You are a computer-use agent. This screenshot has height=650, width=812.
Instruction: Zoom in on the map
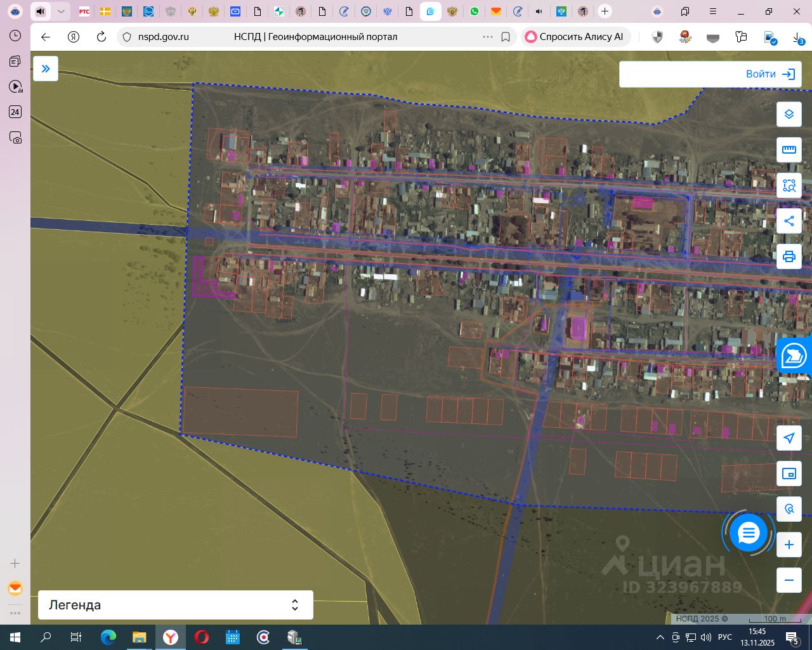[x=789, y=545]
